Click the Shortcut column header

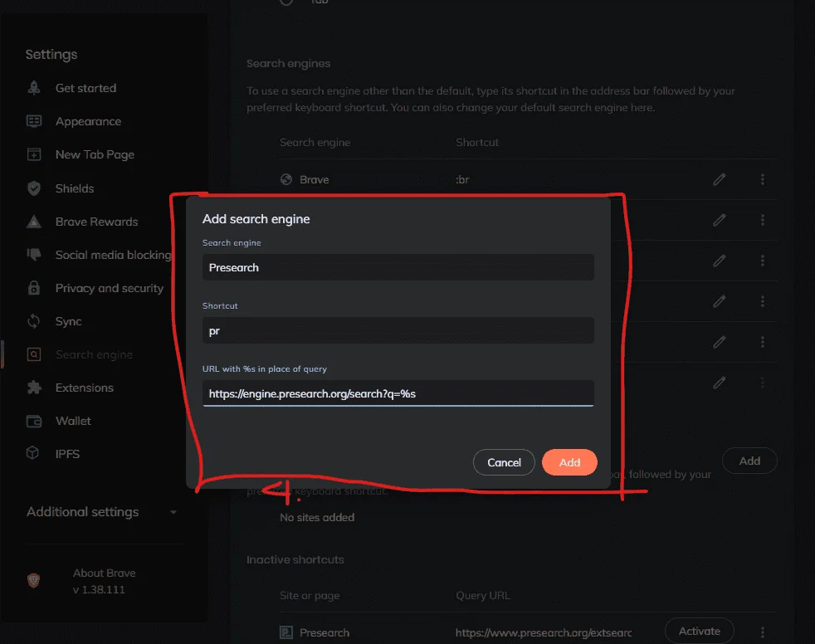[x=477, y=143]
